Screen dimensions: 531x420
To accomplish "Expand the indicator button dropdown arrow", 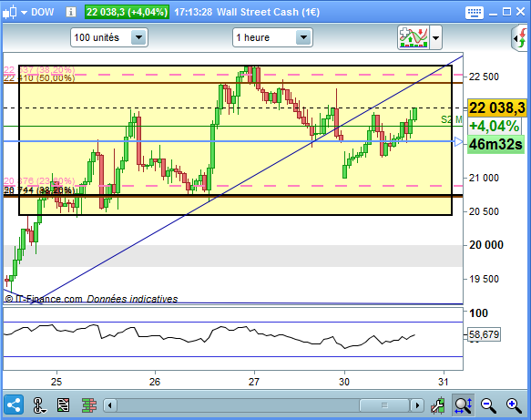I will click(436, 37).
